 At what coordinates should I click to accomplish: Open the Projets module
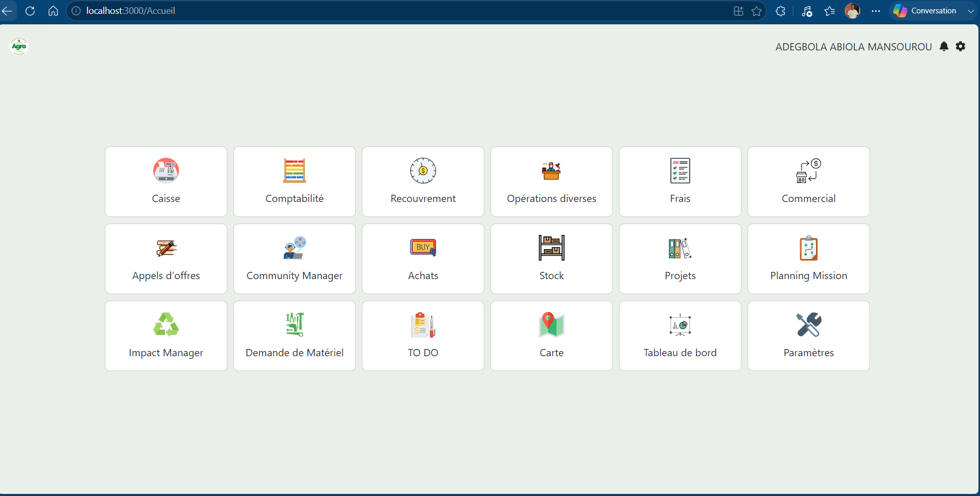click(680, 259)
